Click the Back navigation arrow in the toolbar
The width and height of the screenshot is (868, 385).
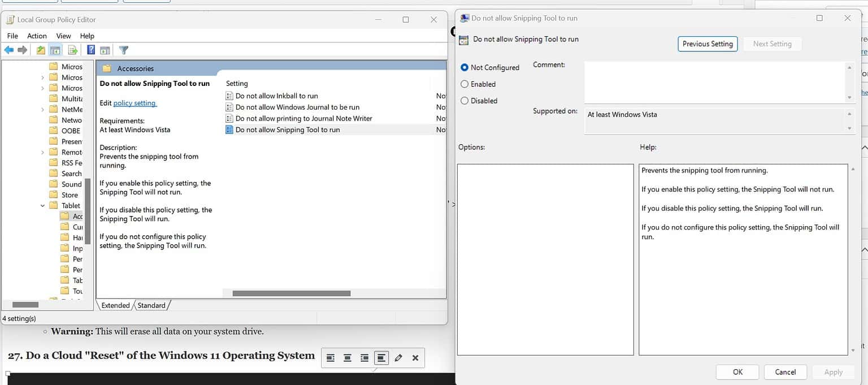(8, 50)
